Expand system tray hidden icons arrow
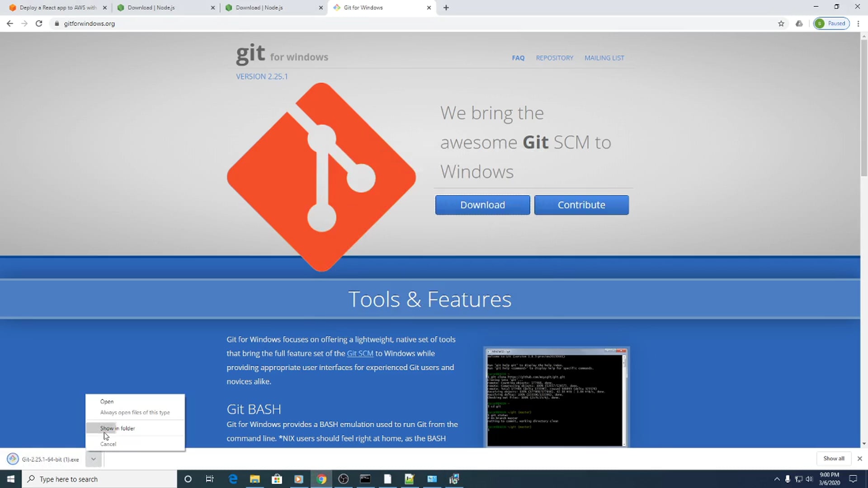 pyautogui.click(x=777, y=479)
